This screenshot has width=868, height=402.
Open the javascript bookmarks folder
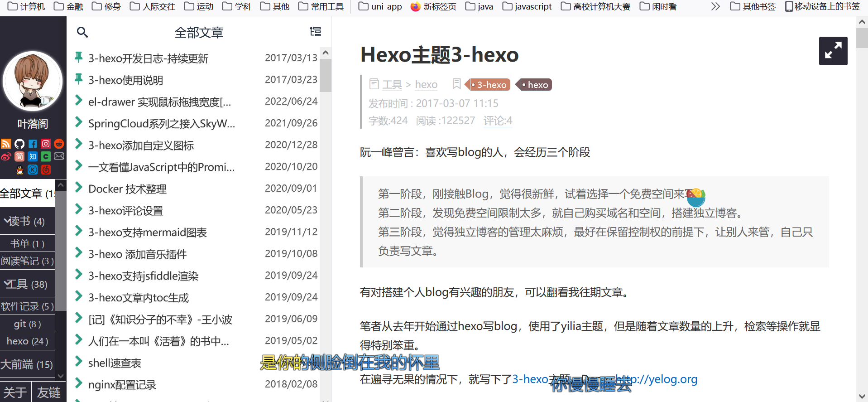(x=527, y=7)
